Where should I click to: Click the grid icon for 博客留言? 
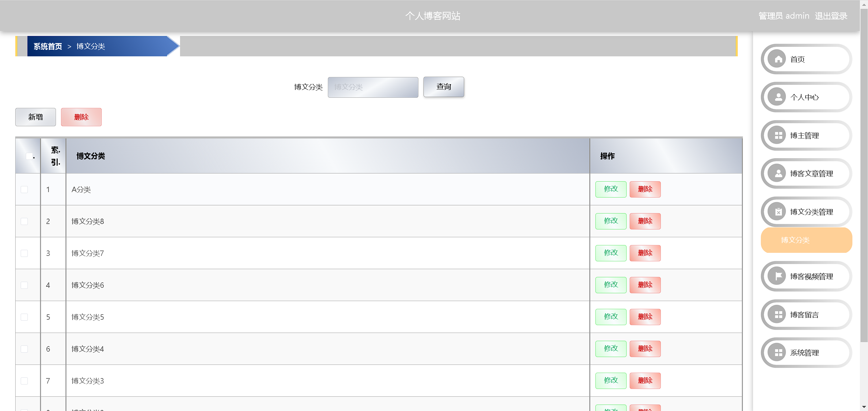click(778, 315)
